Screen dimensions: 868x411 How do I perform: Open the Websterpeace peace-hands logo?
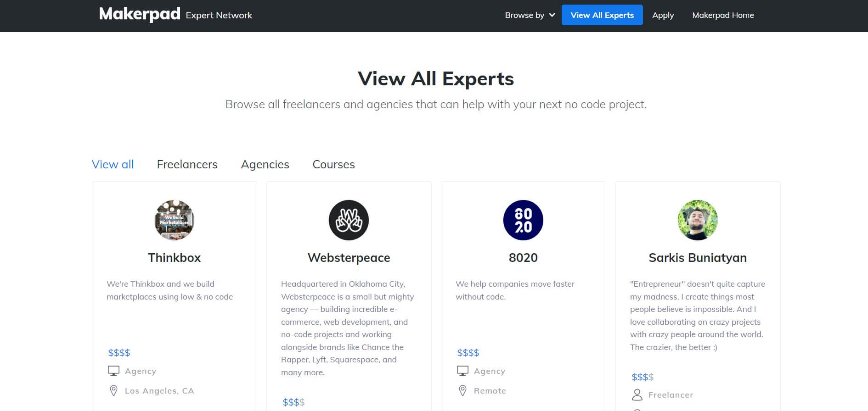(349, 220)
